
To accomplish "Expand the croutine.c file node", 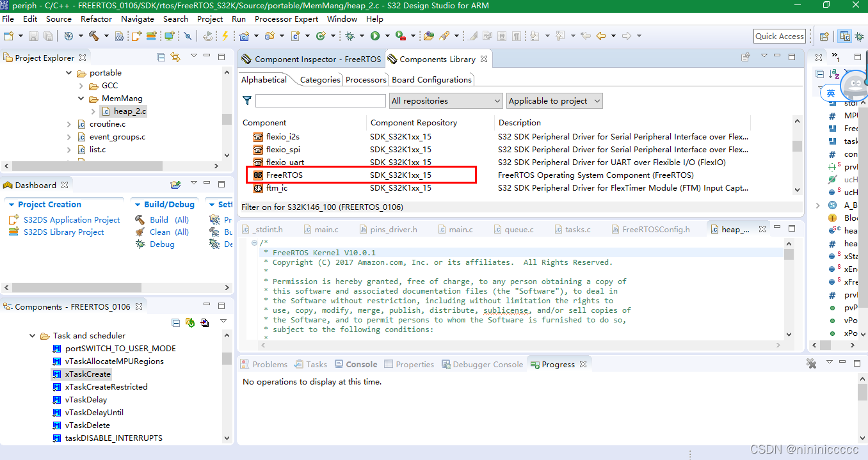I will pyautogui.click(x=69, y=124).
